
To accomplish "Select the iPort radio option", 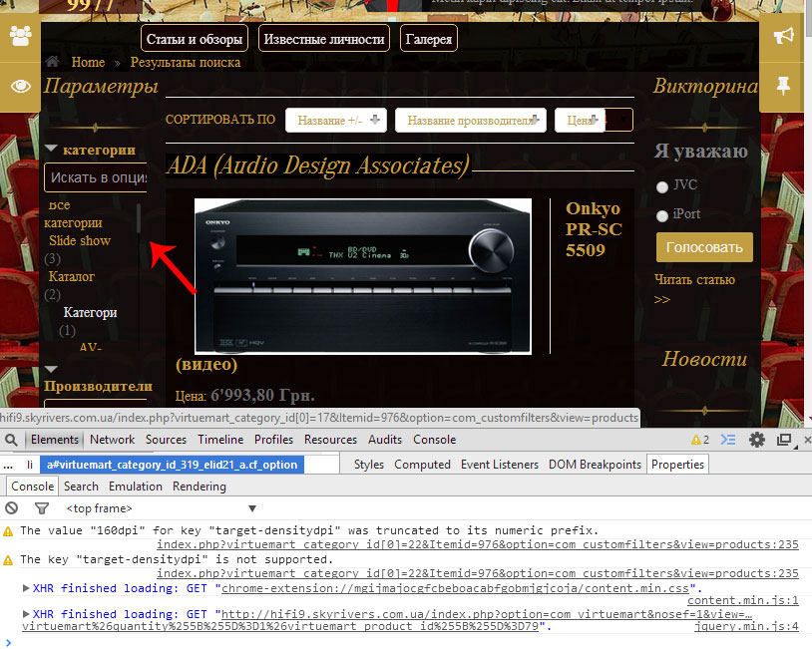I will pos(661,215).
